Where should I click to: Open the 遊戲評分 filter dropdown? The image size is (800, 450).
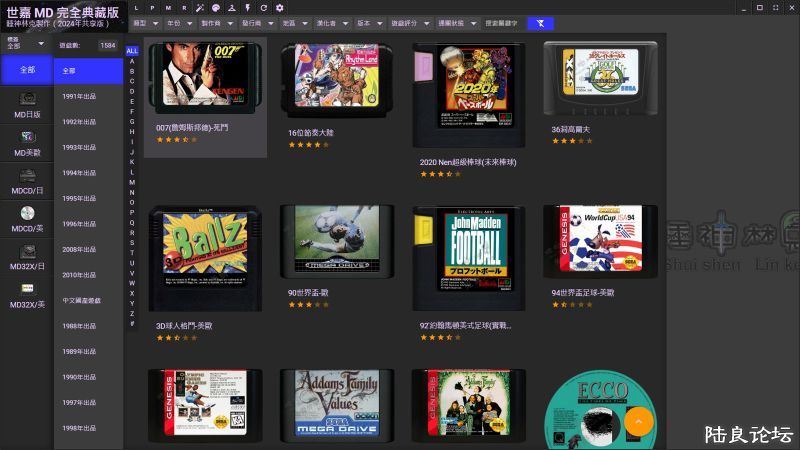(410, 23)
